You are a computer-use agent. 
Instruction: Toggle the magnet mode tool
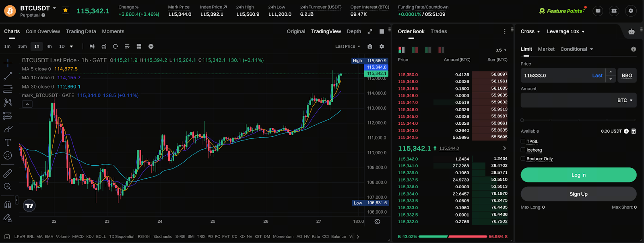coord(8,204)
